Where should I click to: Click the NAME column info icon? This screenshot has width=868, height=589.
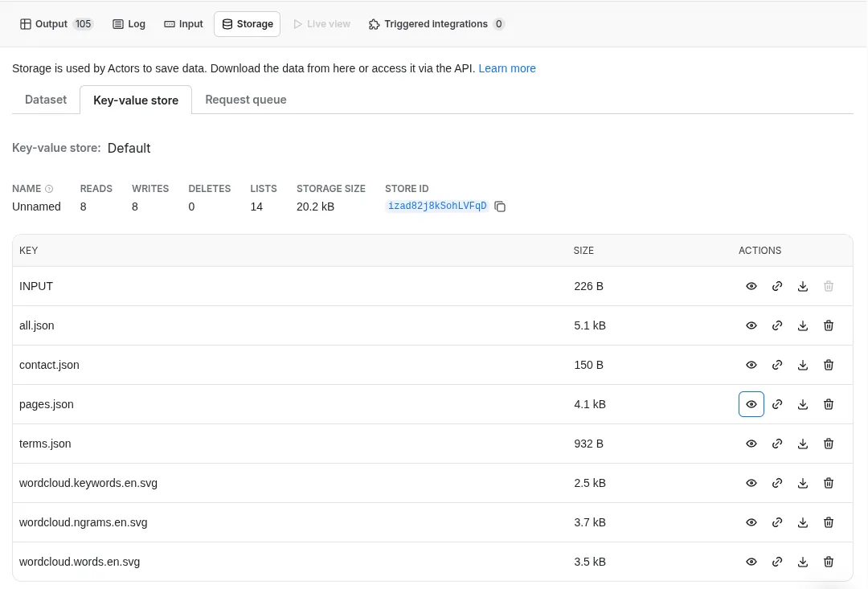pyautogui.click(x=49, y=189)
